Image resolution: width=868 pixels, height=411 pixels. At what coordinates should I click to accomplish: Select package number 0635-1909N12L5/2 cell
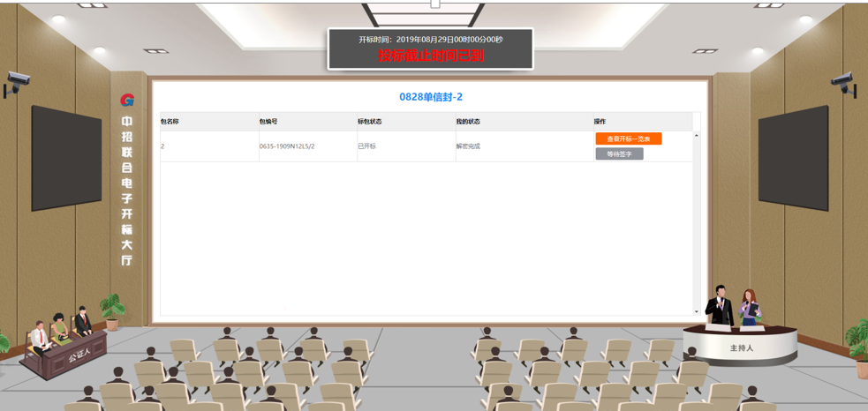(x=287, y=146)
